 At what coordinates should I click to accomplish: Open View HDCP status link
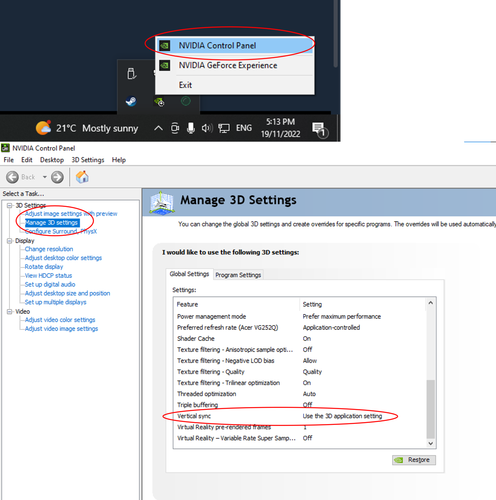tap(48, 275)
